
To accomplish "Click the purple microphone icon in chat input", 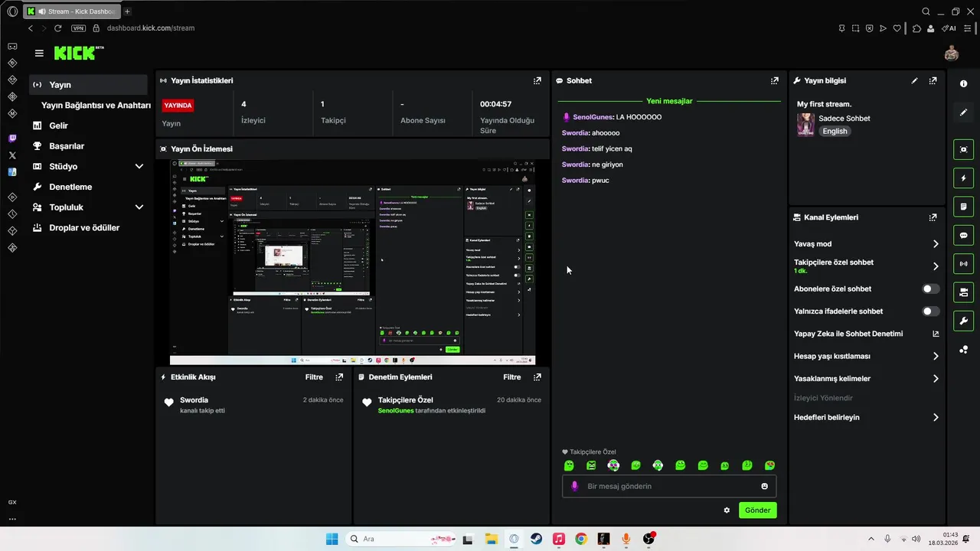I will tap(575, 486).
